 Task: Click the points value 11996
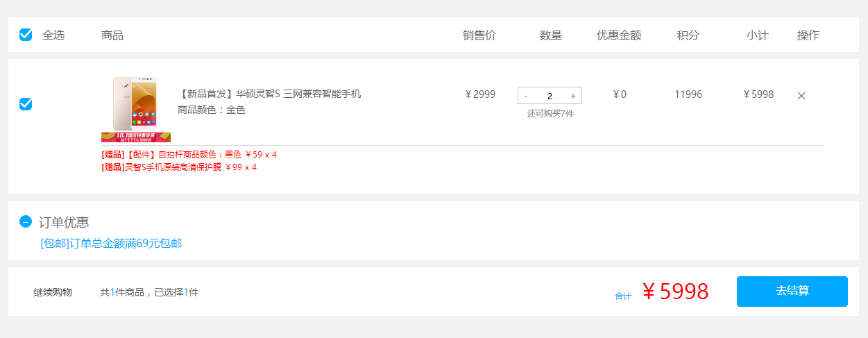[x=688, y=94]
